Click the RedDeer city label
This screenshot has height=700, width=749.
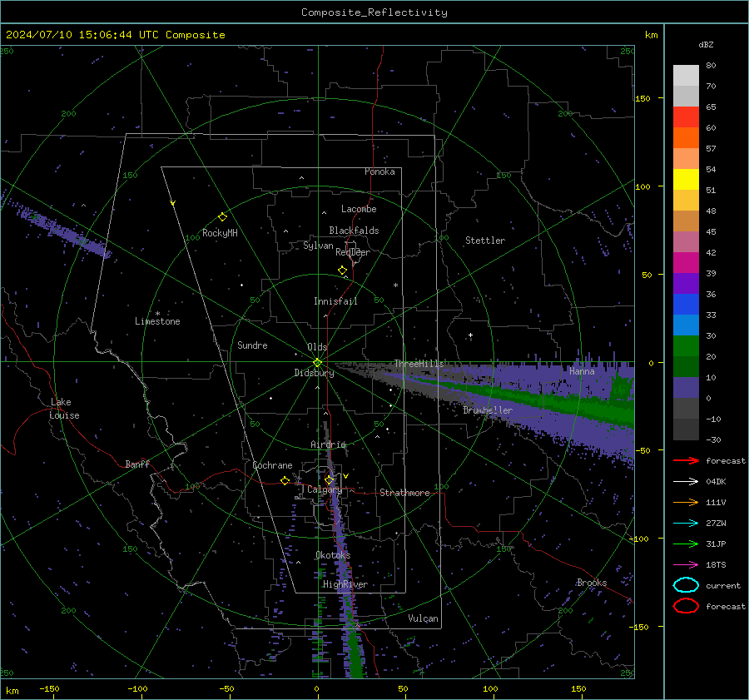click(x=353, y=252)
